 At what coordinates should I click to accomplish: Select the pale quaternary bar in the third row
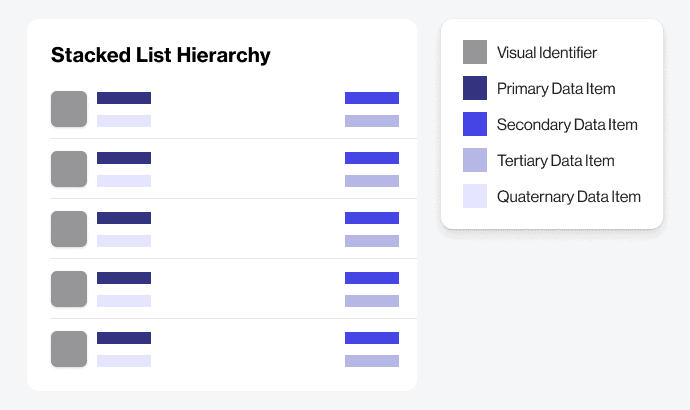point(124,241)
